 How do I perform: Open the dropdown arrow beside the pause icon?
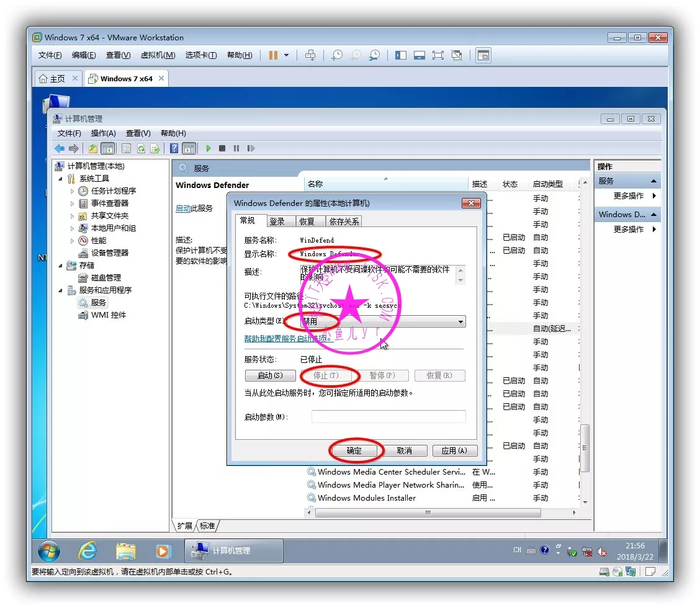tap(286, 55)
